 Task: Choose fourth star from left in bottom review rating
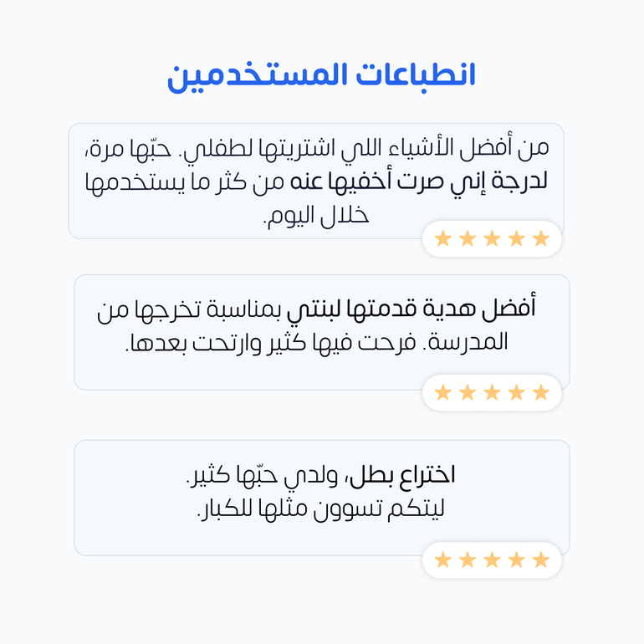pos(517,560)
